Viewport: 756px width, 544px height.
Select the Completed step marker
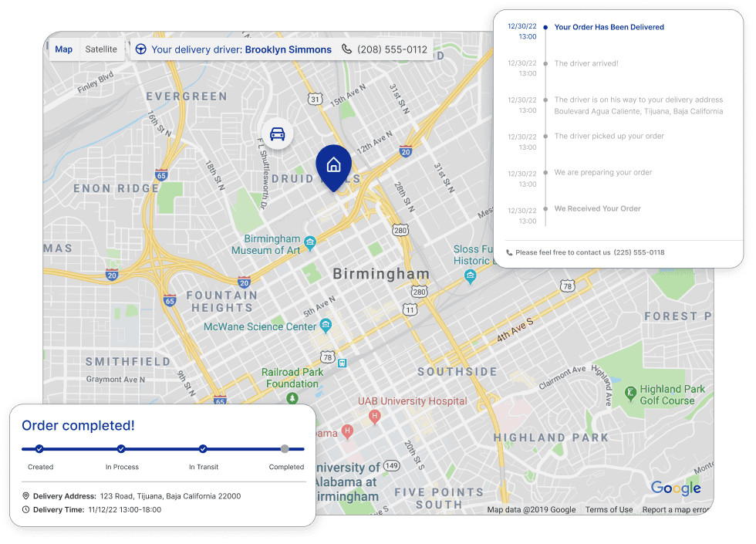tap(285, 449)
